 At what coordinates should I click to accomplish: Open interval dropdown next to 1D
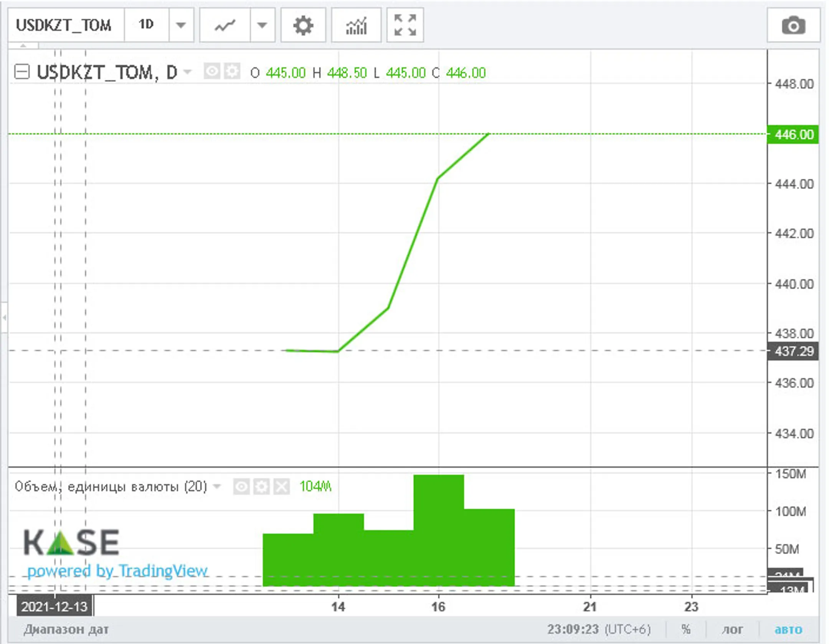click(181, 25)
